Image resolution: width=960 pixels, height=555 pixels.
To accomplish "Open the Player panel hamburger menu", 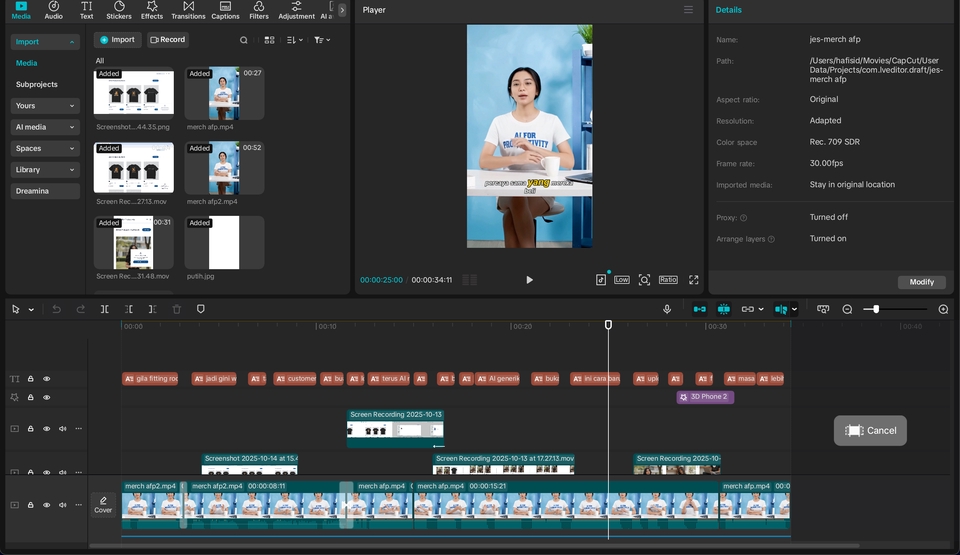I will tap(688, 10).
